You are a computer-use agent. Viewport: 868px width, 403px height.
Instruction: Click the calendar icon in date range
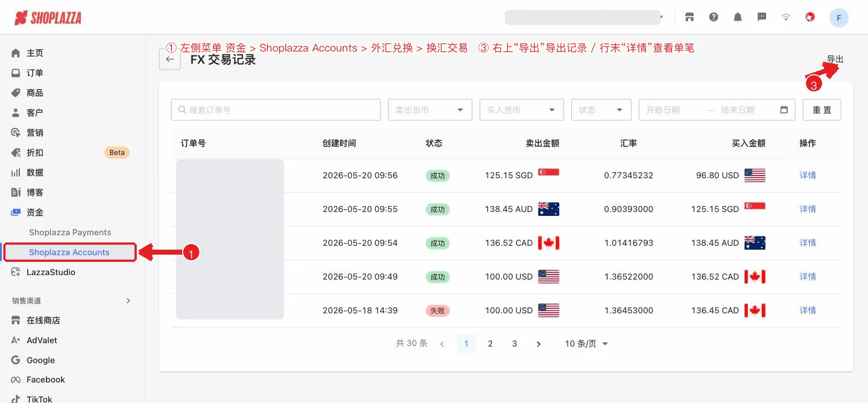[784, 110]
